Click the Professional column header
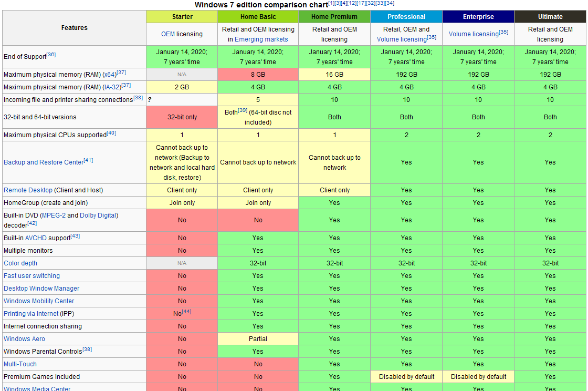Image resolution: width=588 pixels, height=391 pixels. tap(406, 16)
